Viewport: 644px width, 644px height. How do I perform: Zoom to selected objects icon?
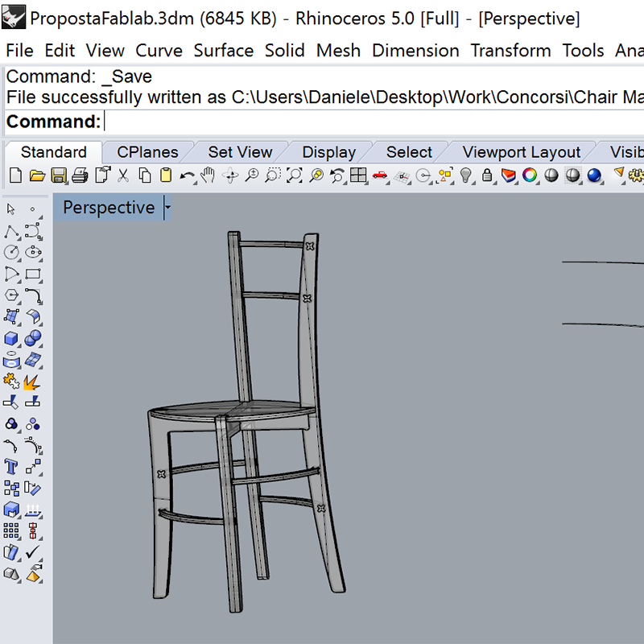click(316, 175)
